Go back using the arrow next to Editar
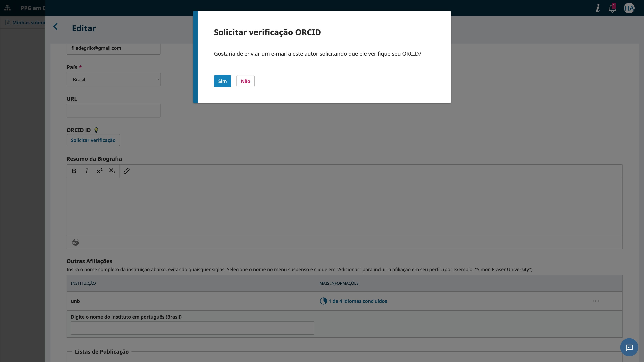This screenshot has height=362, width=644. (55, 26)
